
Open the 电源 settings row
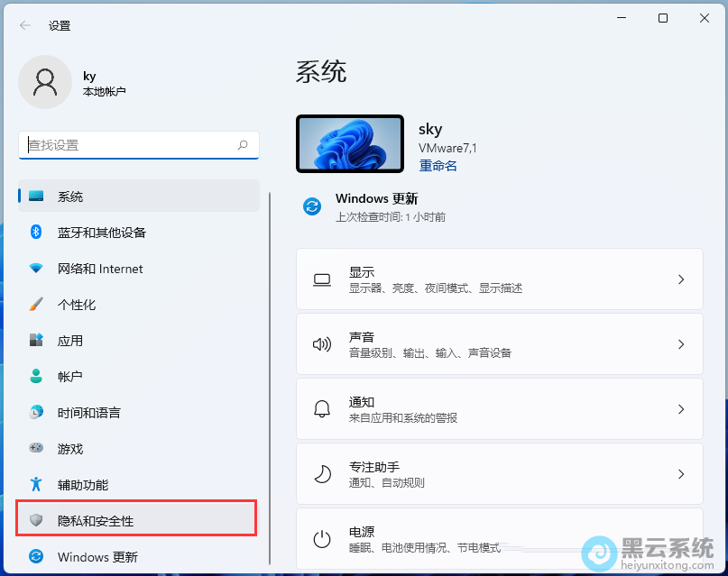pos(498,539)
